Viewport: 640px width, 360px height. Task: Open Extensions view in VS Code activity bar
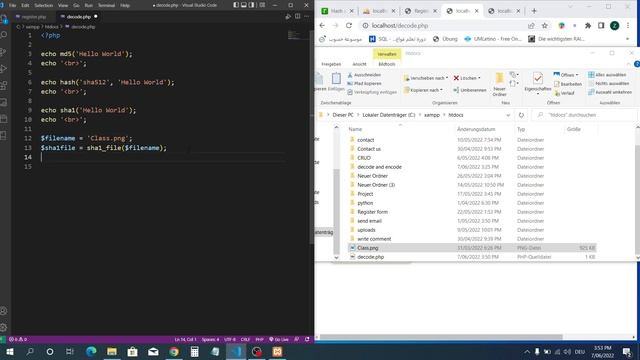pos(4,85)
